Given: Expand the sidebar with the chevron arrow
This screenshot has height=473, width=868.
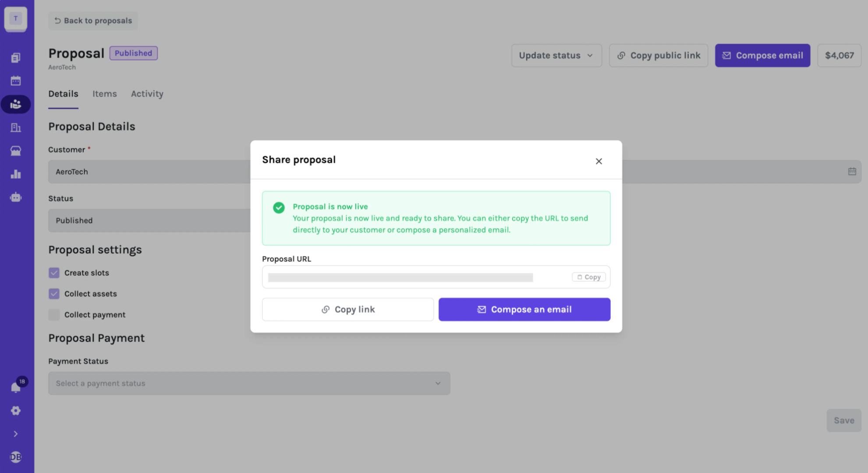Looking at the screenshot, I should (16, 434).
